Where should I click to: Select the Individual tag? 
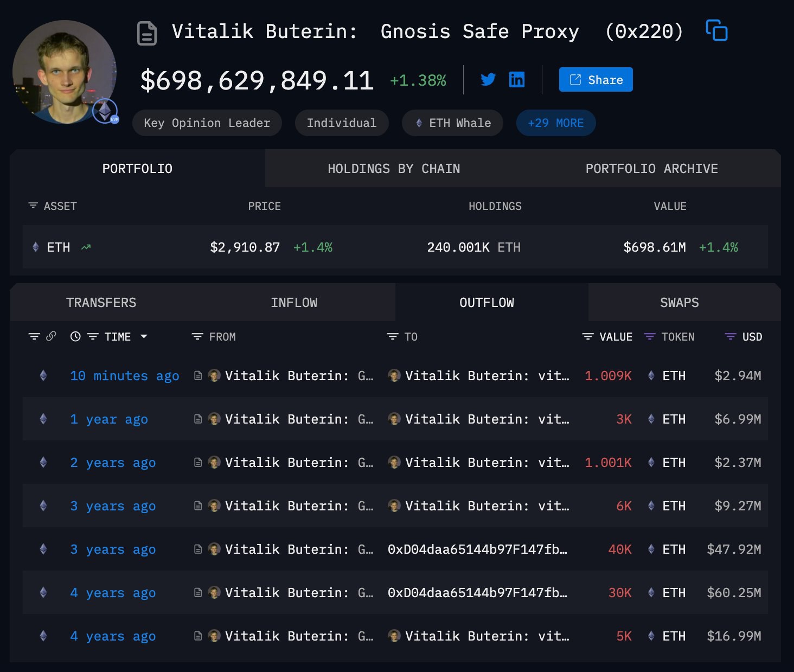(x=341, y=123)
